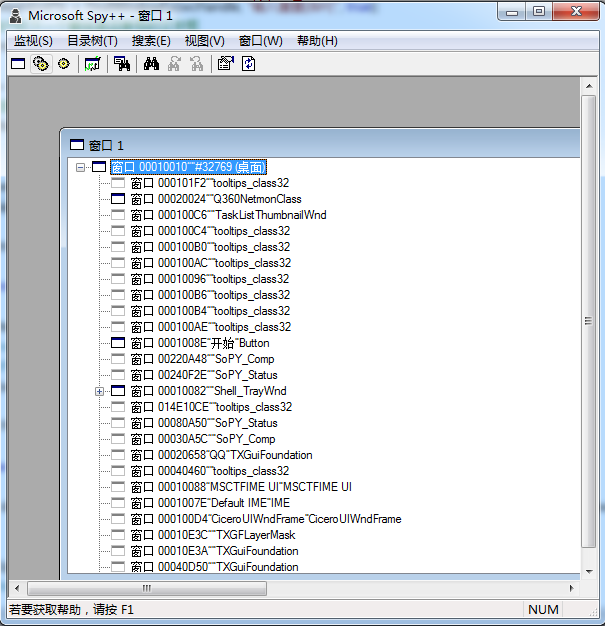
Task: Select row 000100C6 TaskListThumbnailWnd
Action: (228, 215)
